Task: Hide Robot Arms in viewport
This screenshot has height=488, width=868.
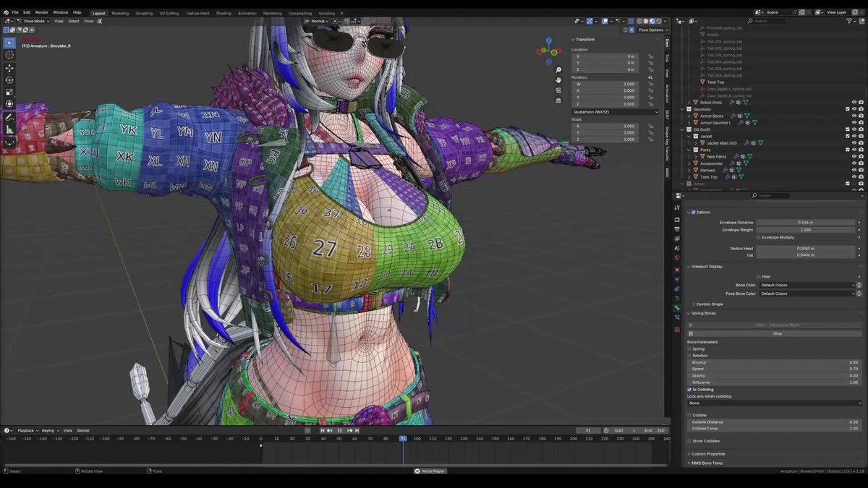Action: tap(854, 103)
